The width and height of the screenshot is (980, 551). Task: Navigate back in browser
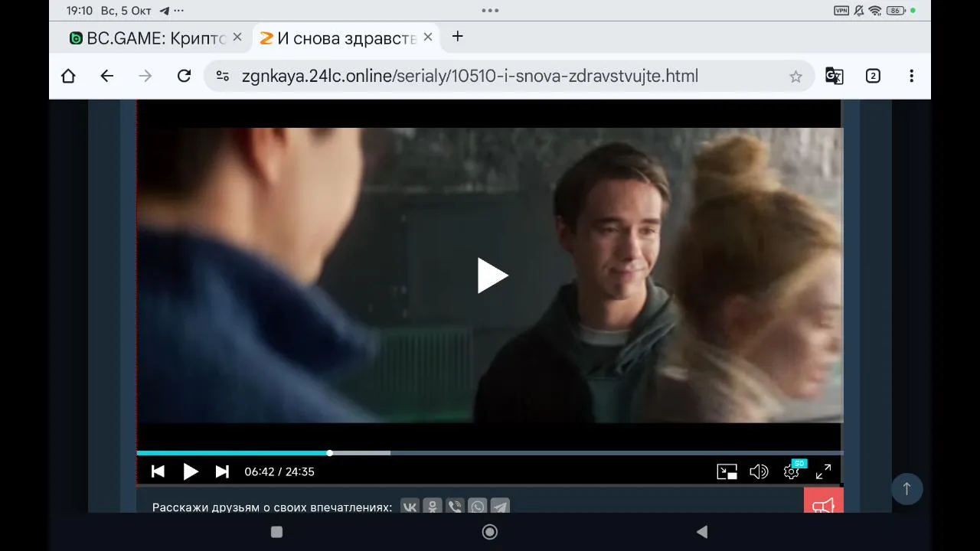tap(107, 76)
